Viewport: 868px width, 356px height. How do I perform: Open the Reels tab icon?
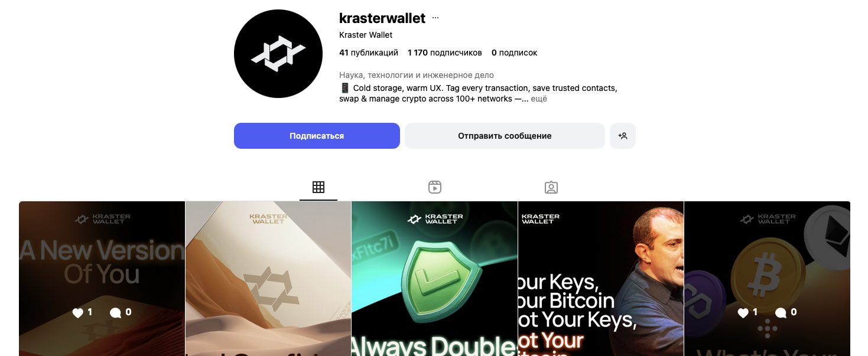tap(435, 187)
